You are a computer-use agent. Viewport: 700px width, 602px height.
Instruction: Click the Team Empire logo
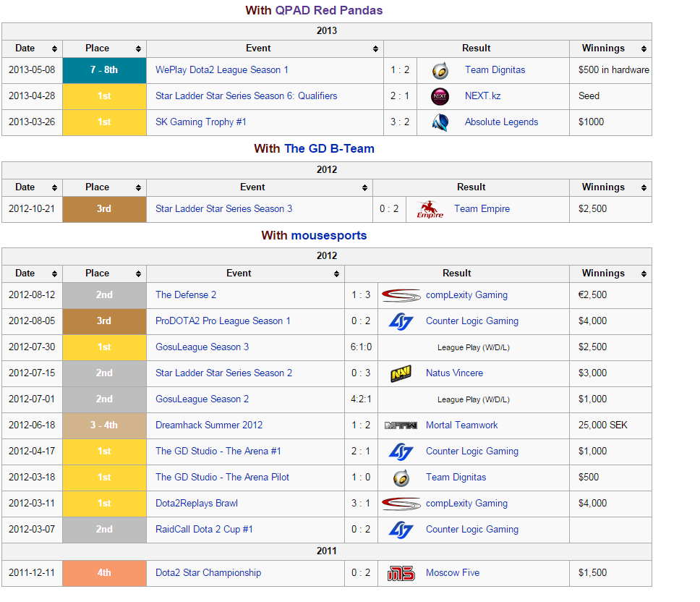coord(430,209)
